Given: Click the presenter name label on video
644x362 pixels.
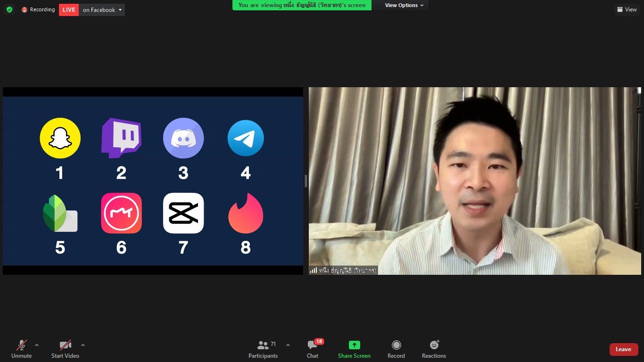Looking at the screenshot, I should point(343,271).
